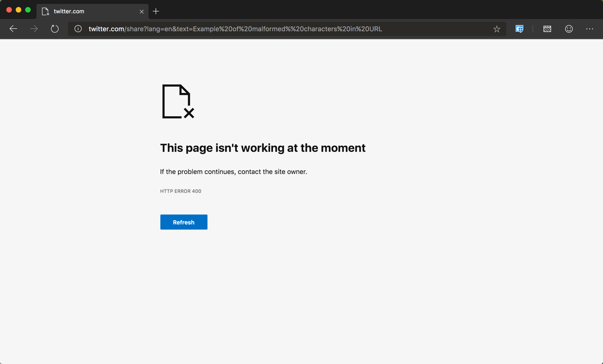Reload the page using the toolbar refresh icon

(x=54, y=29)
